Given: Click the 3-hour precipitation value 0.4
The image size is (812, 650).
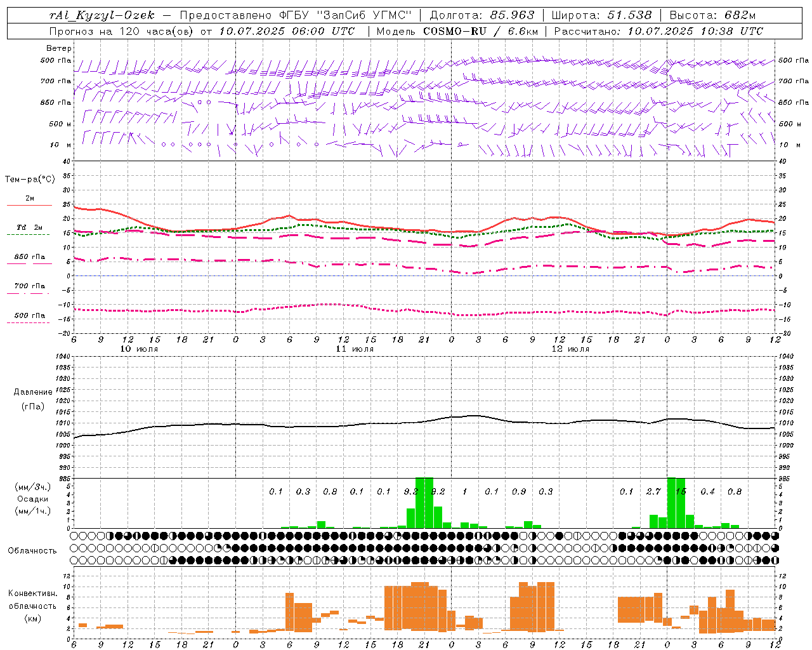Looking at the screenshot, I should [x=707, y=491].
